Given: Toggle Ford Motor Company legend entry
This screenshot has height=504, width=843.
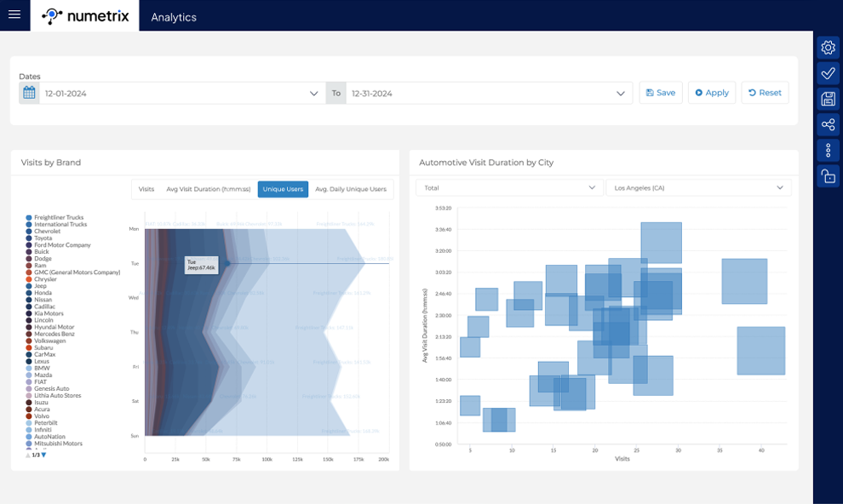Looking at the screenshot, I should point(58,245).
